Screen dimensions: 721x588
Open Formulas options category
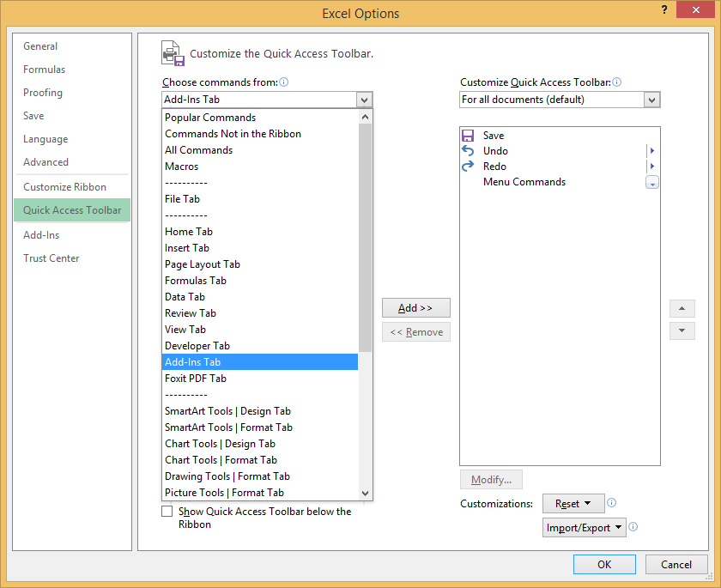tap(72, 70)
